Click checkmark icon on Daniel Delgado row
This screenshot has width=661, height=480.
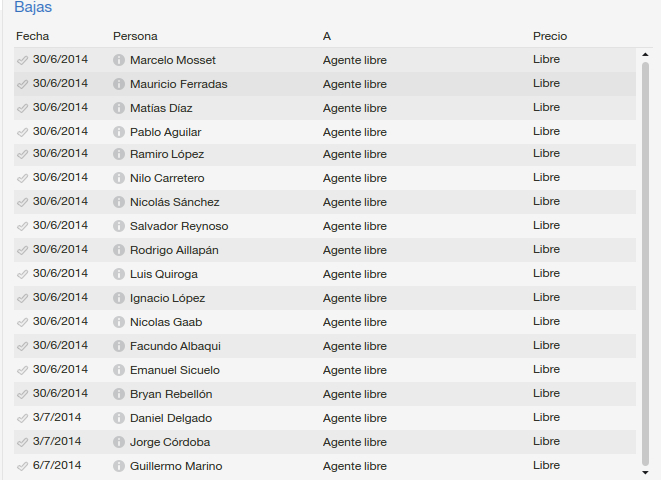[22, 418]
